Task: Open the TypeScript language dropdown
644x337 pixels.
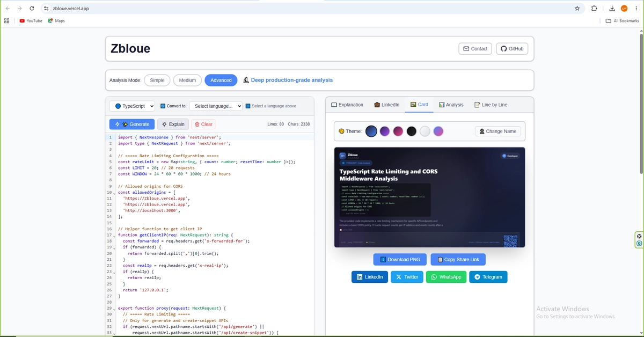Action: pos(133,106)
